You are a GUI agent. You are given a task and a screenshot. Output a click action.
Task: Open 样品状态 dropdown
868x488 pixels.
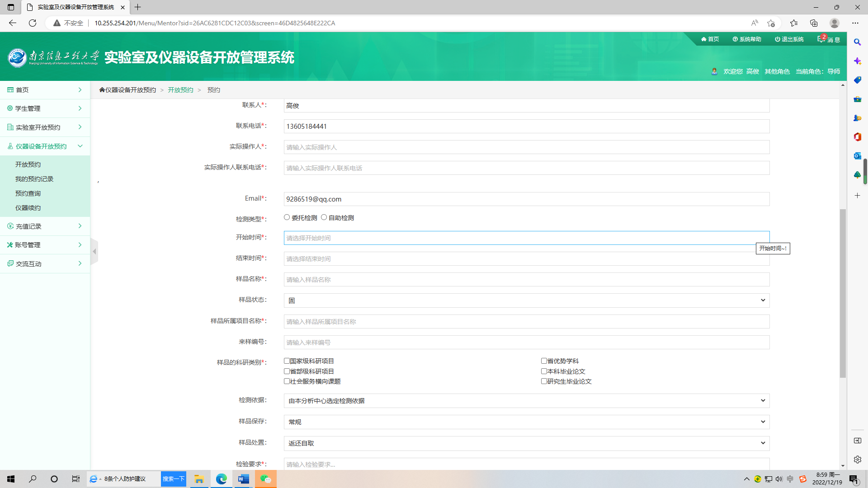[x=527, y=300]
